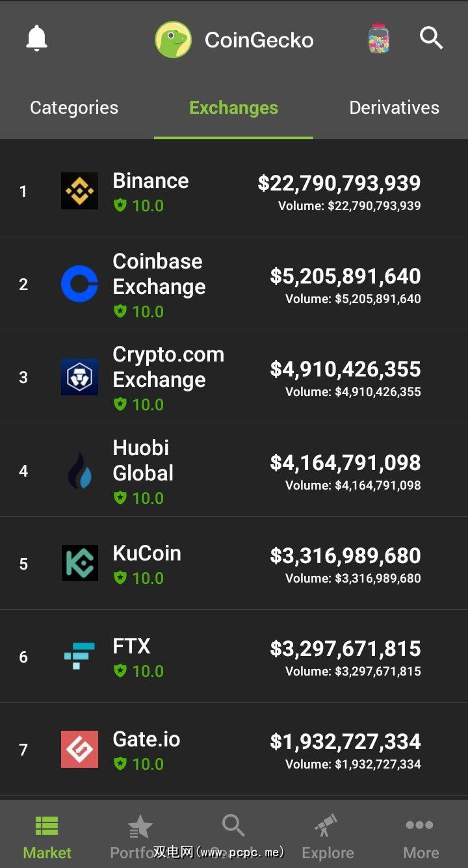Tap the Binance exchange logo

click(x=79, y=191)
